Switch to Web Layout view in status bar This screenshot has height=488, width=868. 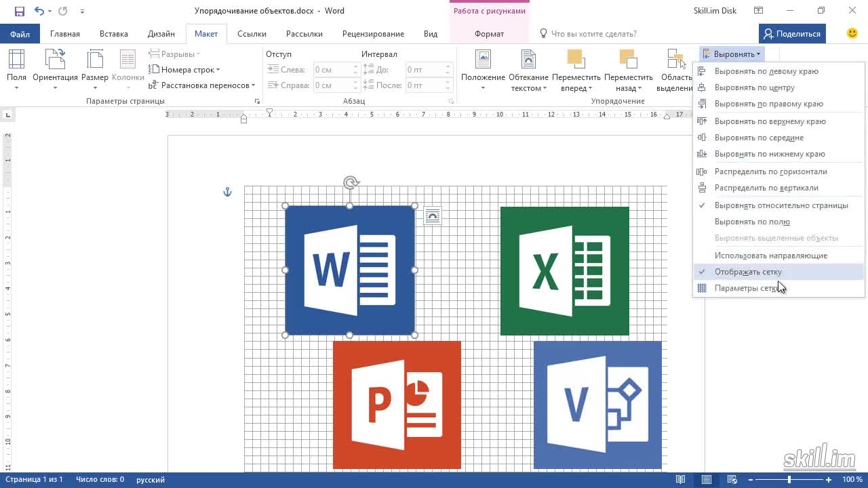click(731, 480)
